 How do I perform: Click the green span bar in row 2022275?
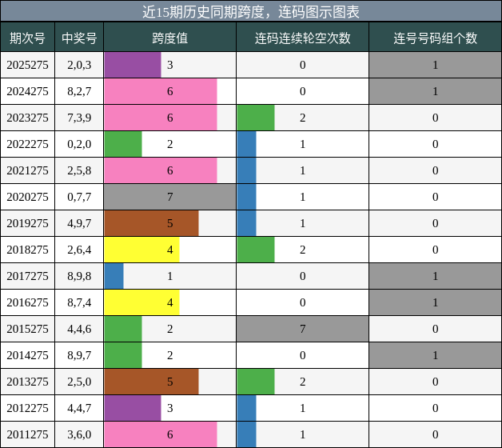(x=123, y=144)
